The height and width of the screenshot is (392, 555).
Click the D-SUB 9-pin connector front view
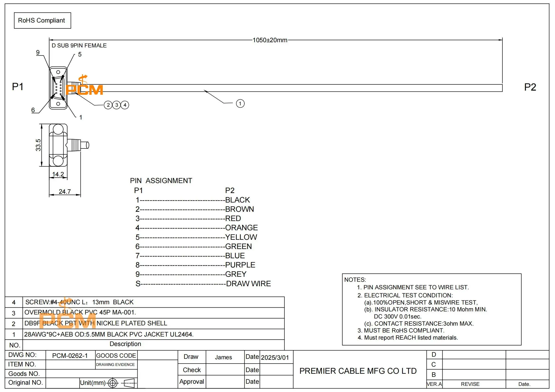58,88
